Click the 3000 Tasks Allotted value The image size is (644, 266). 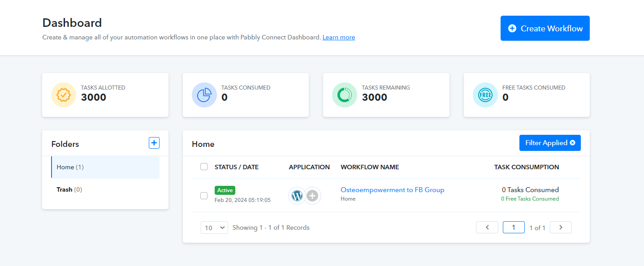[x=94, y=97]
